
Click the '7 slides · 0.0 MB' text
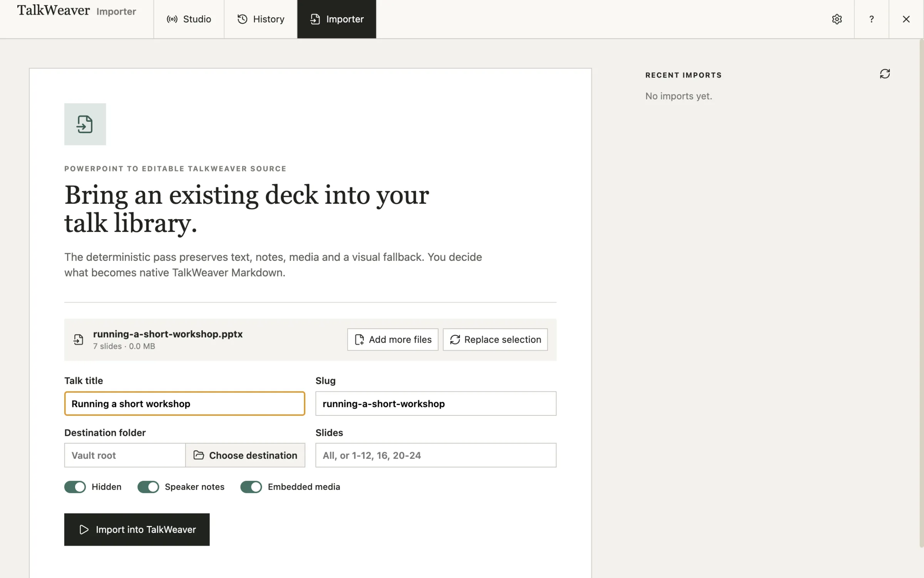point(124,346)
